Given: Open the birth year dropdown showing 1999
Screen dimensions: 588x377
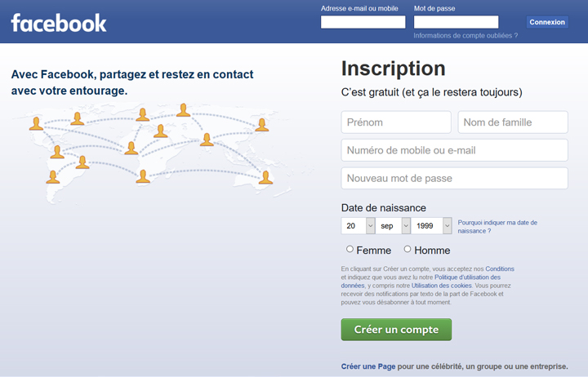Looking at the screenshot, I should tap(431, 225).
